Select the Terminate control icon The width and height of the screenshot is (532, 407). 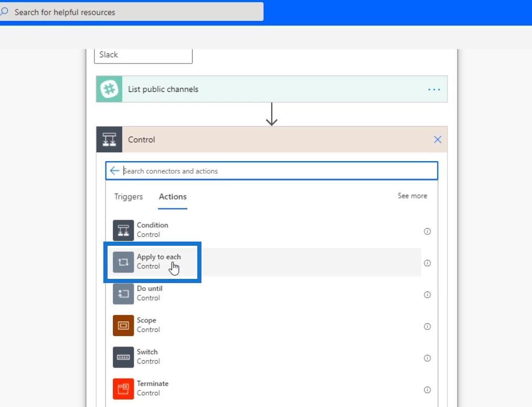pyautogui.click(x=123, y=389)
